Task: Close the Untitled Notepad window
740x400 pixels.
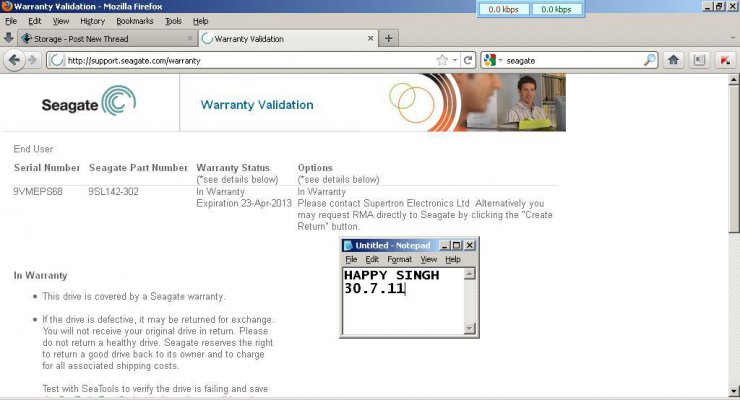Action: tap(470, 245)
